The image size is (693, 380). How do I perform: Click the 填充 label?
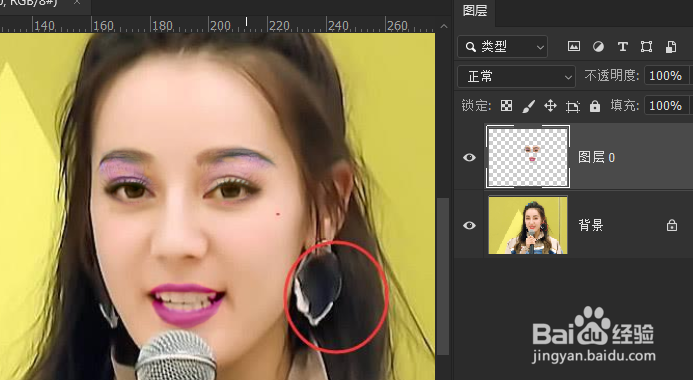coord(624,106)
